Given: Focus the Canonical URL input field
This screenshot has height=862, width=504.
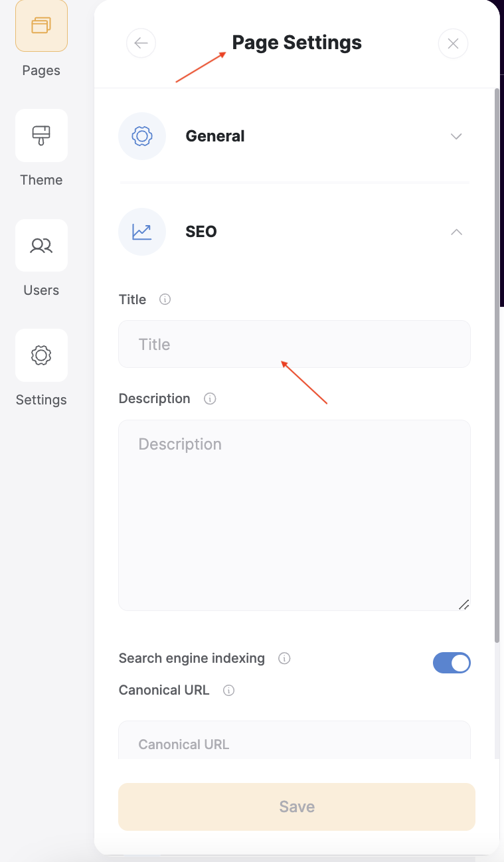Looking at the screenshot, I should [x=294, y=741].
